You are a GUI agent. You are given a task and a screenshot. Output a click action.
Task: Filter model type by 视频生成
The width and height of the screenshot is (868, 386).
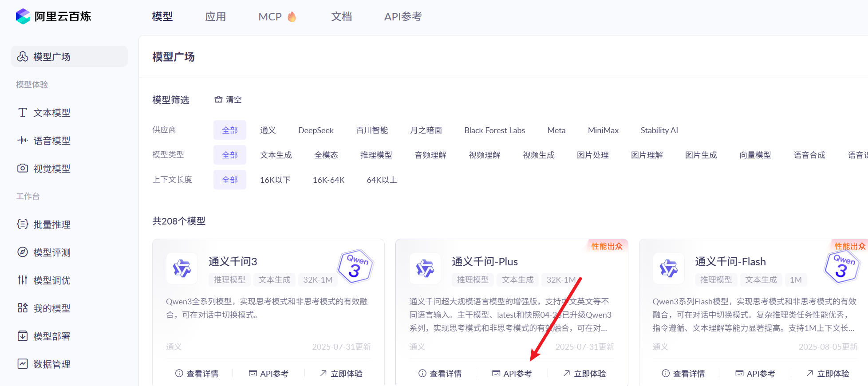point(539,155)
